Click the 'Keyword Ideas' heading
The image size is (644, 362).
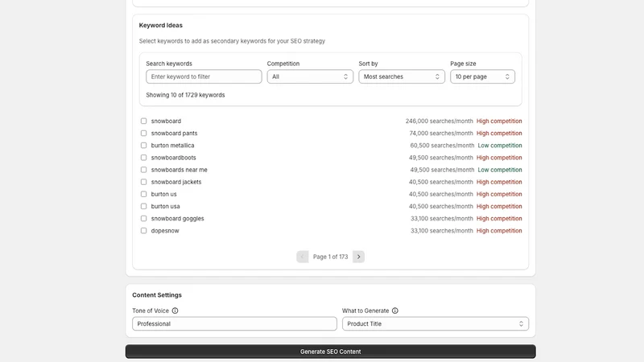(160, 25)
